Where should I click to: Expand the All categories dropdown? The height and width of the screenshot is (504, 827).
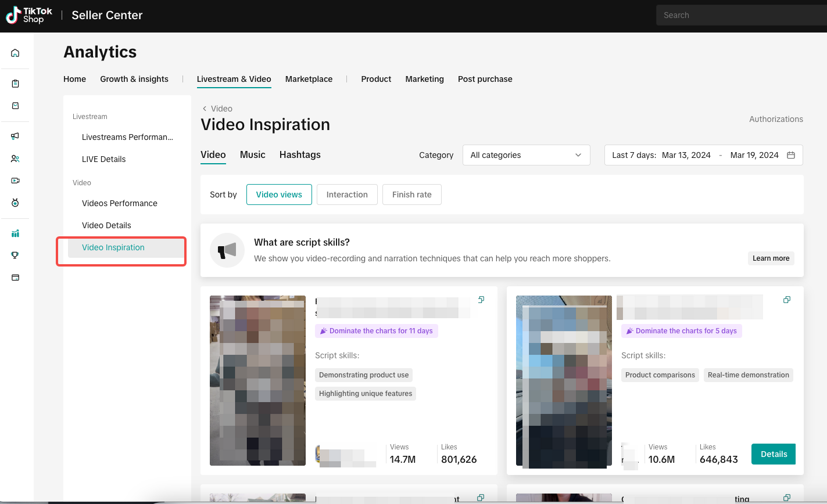(x=526, y=155)
